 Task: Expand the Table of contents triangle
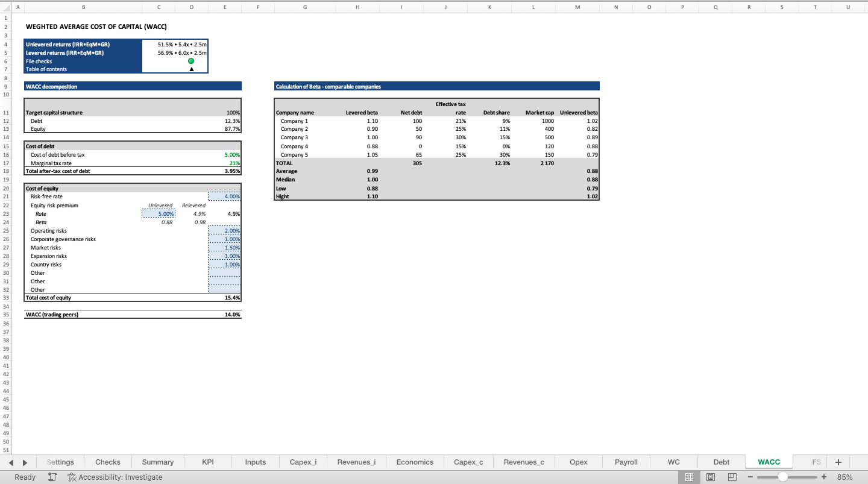[190, 69]
